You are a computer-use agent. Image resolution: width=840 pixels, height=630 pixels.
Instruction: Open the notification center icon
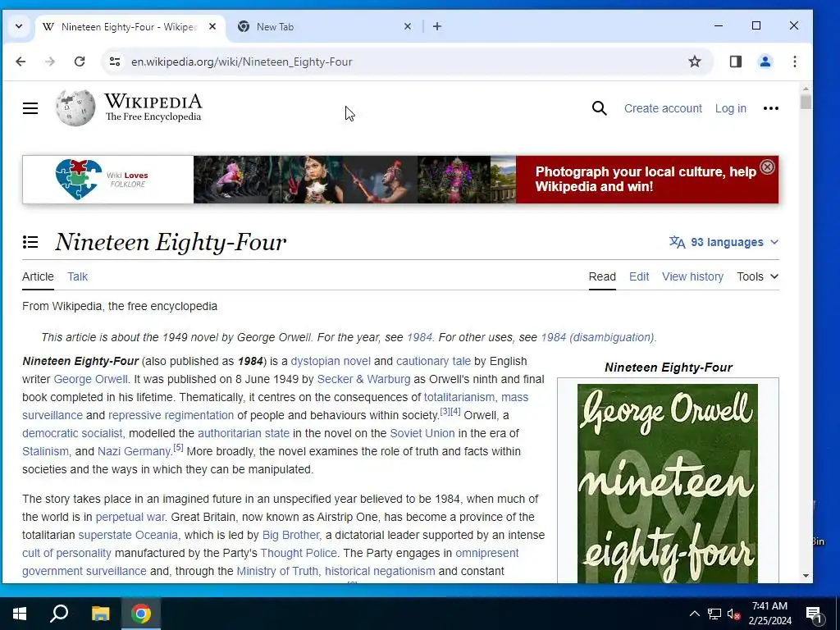click(x=814, y=614)
